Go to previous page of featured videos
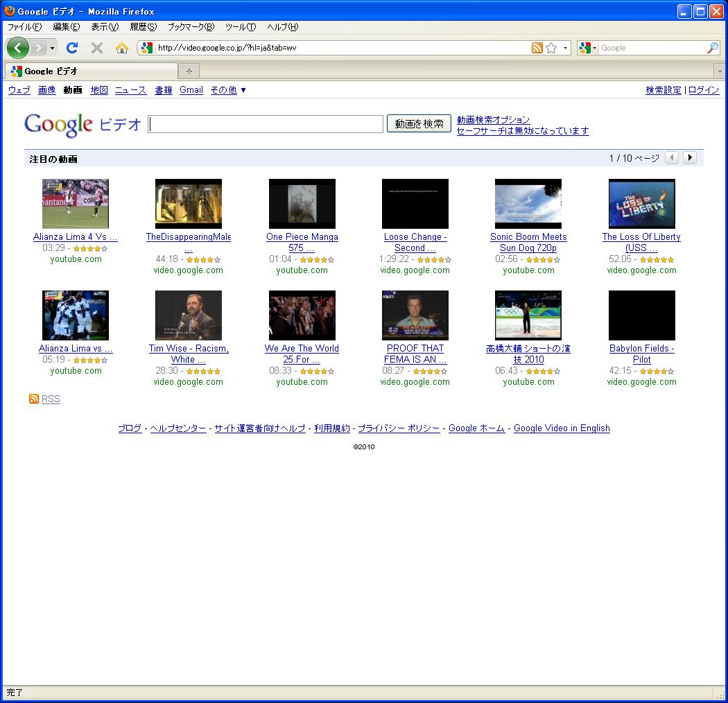Image resolution: width=728 pixels, height=703 pixels. (x=671, y=158)
